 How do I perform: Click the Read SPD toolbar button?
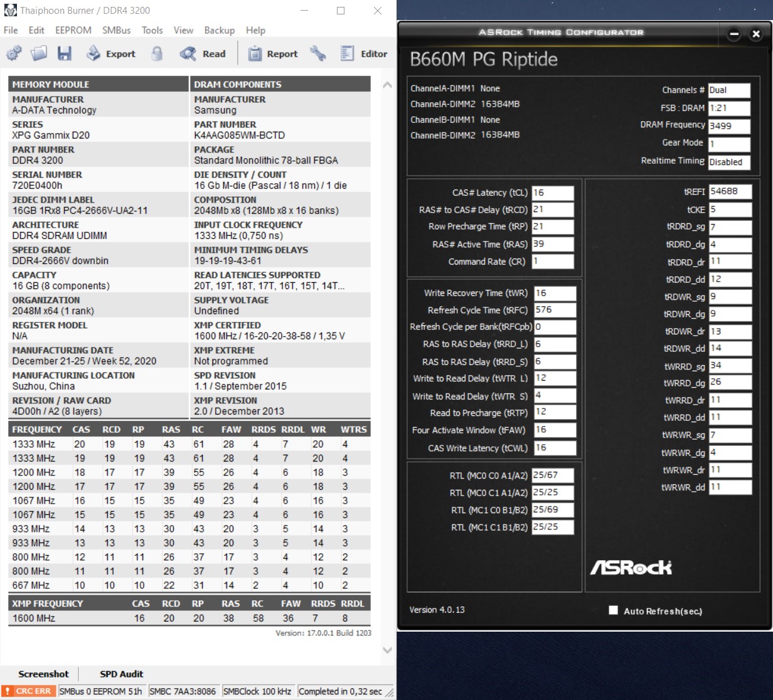(202, 54)
